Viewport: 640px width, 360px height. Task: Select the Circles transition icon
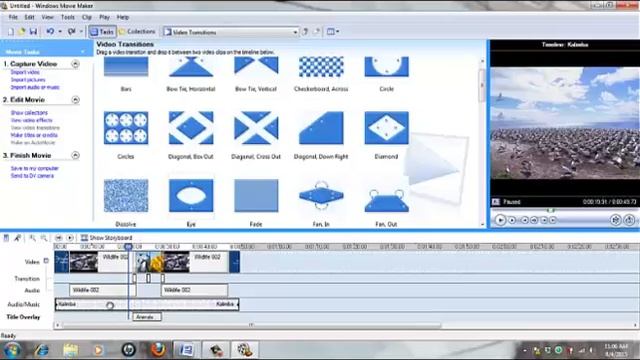click(126, 128)
